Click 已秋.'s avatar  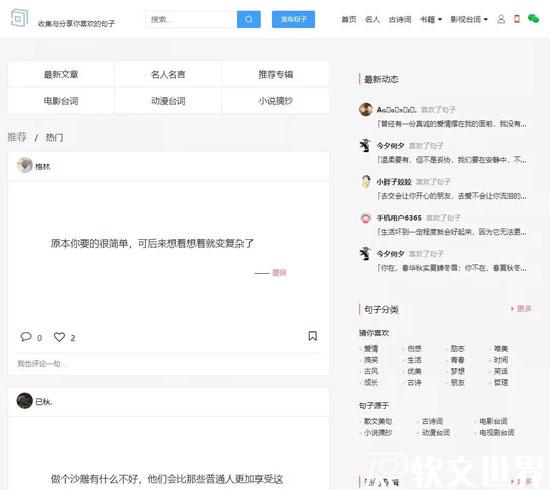click(x=25, y=401)
